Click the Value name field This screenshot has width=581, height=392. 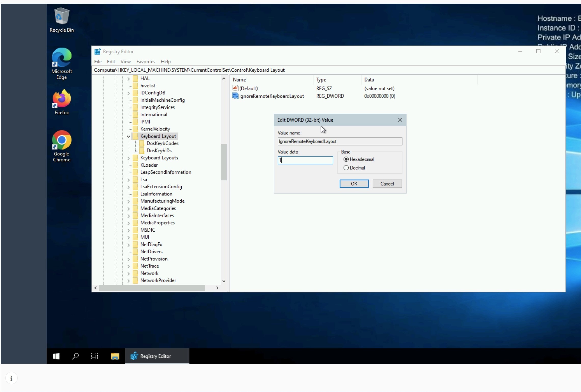pos(340,141)
